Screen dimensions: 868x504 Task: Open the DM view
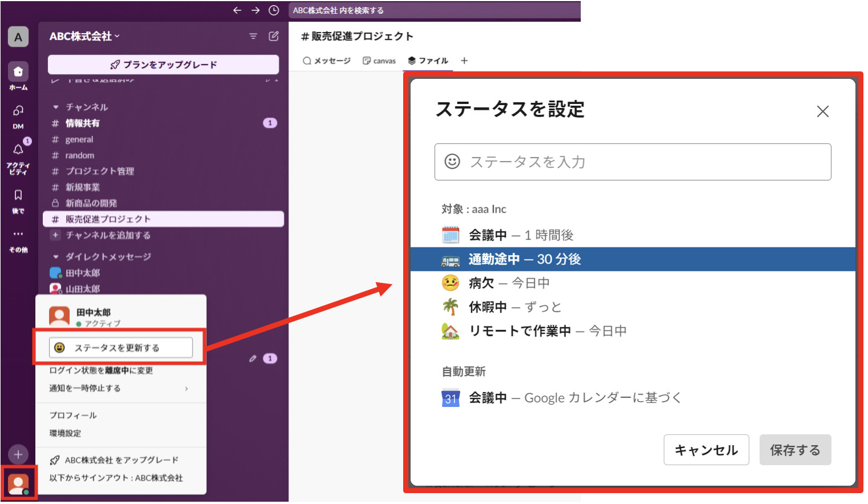tap(18, 111)
